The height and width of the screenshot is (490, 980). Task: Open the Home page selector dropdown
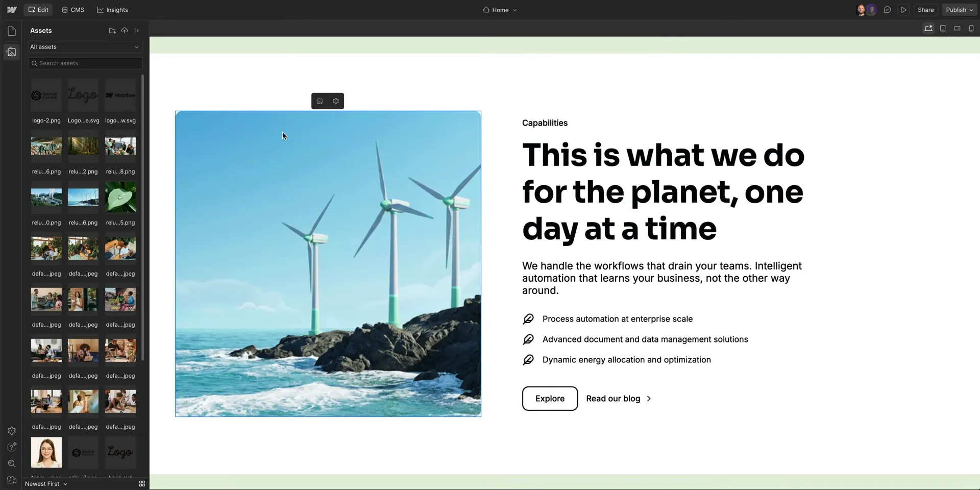coord(500,10)
